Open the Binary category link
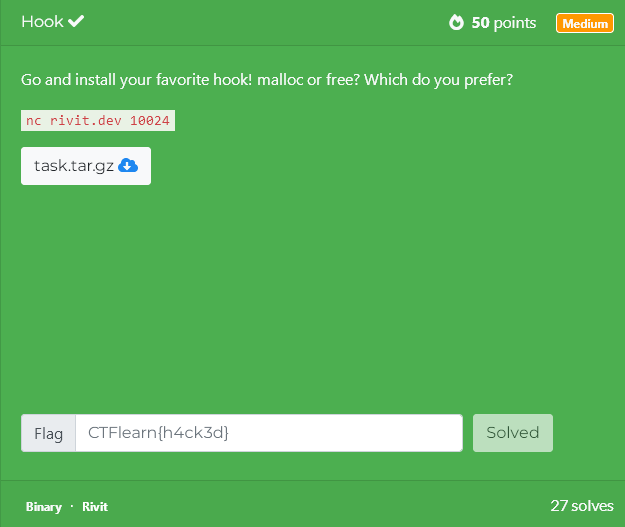 pyautogui.click(x=44, y=507)
